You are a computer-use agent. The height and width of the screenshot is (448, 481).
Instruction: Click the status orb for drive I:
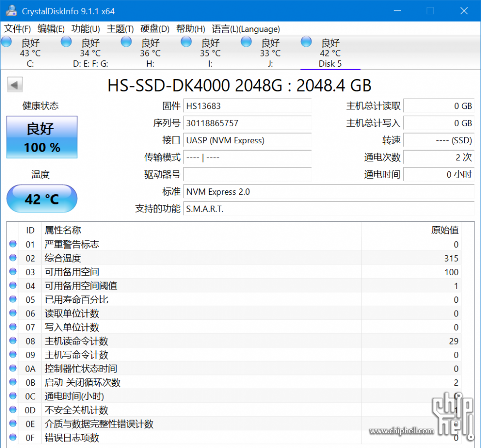186,42
